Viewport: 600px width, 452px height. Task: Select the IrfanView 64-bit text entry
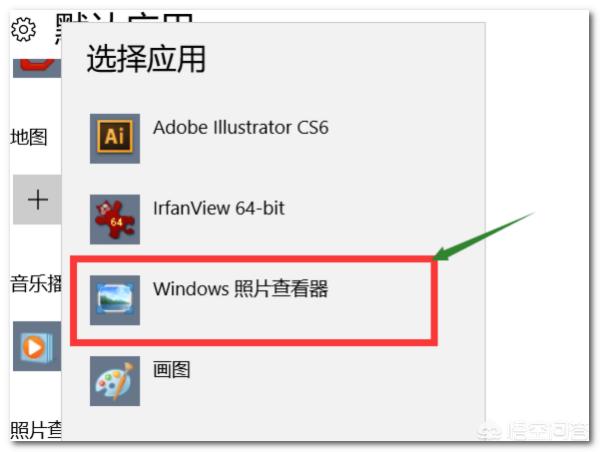[218, 208]
